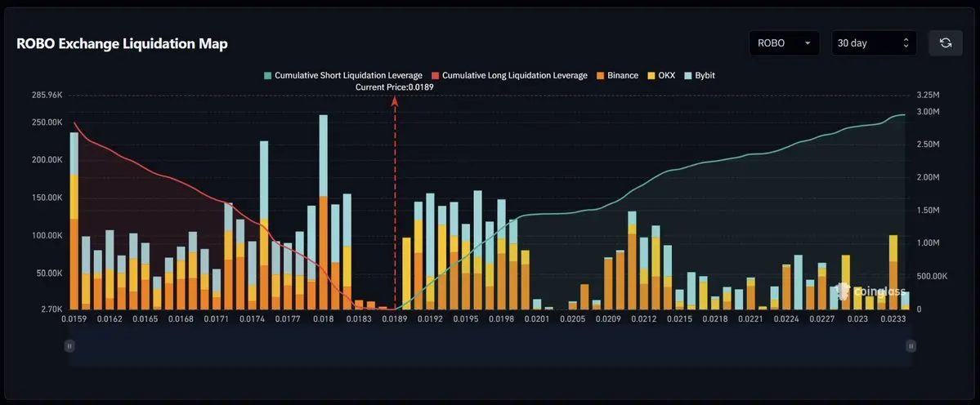The height and width of the screenshot is (405, 980).
Task: Toggle the OKX legend series
Action: [661, 75]
